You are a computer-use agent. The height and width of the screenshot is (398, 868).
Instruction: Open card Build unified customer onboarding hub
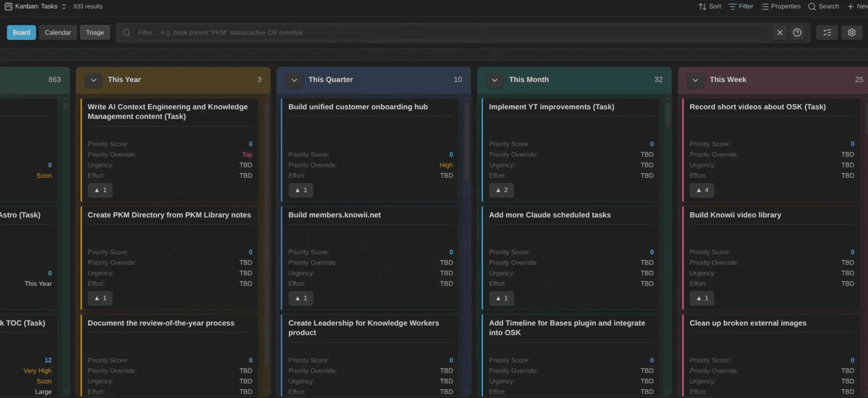coord(358,107)
